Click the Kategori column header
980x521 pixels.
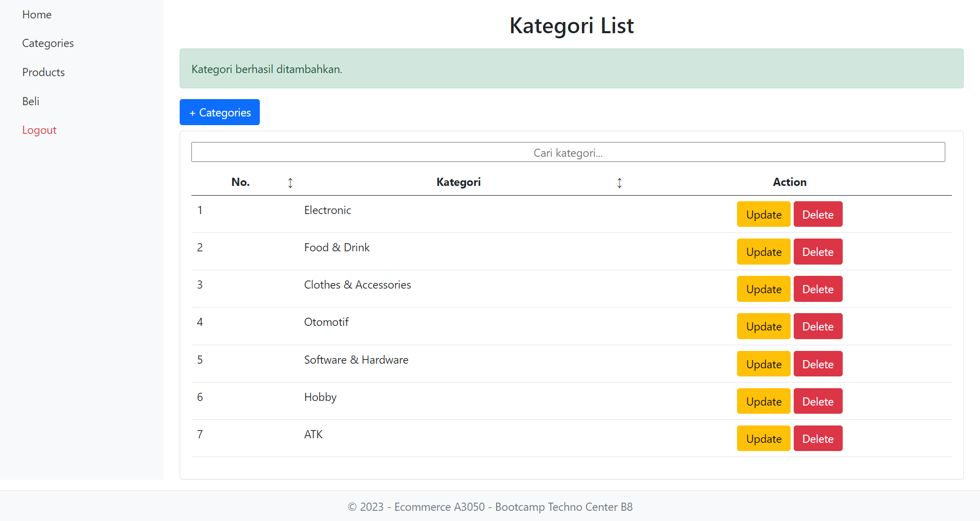coord(458,182)
